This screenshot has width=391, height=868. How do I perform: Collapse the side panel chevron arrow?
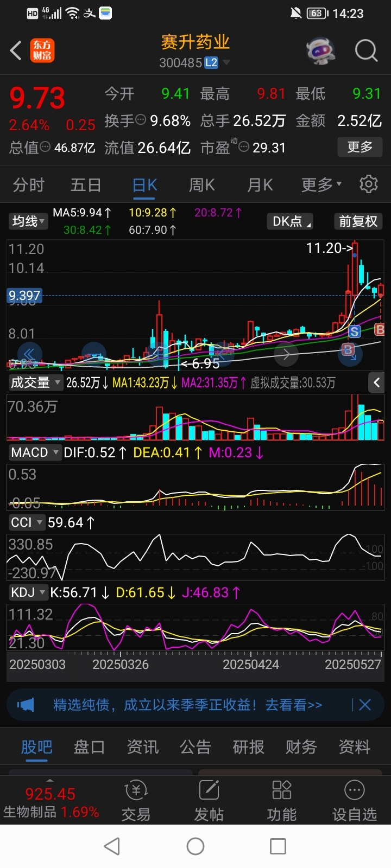(x=376, y=382)
